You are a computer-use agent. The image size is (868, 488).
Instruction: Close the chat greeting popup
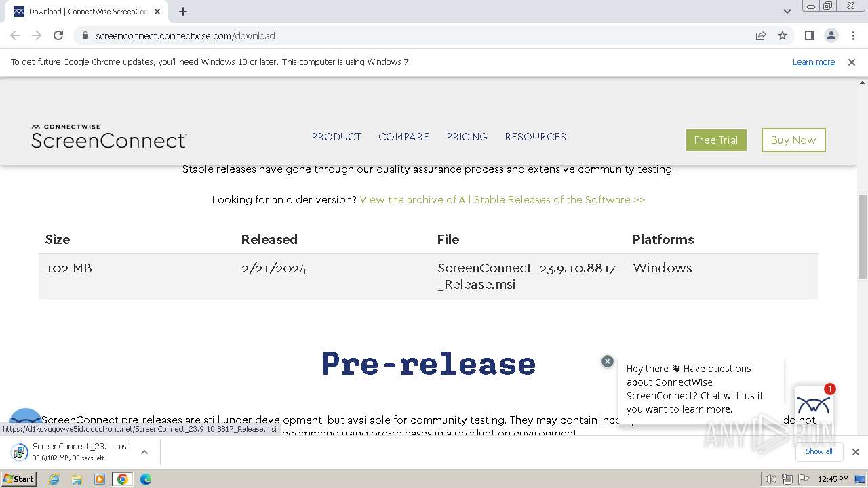point(608,361)
